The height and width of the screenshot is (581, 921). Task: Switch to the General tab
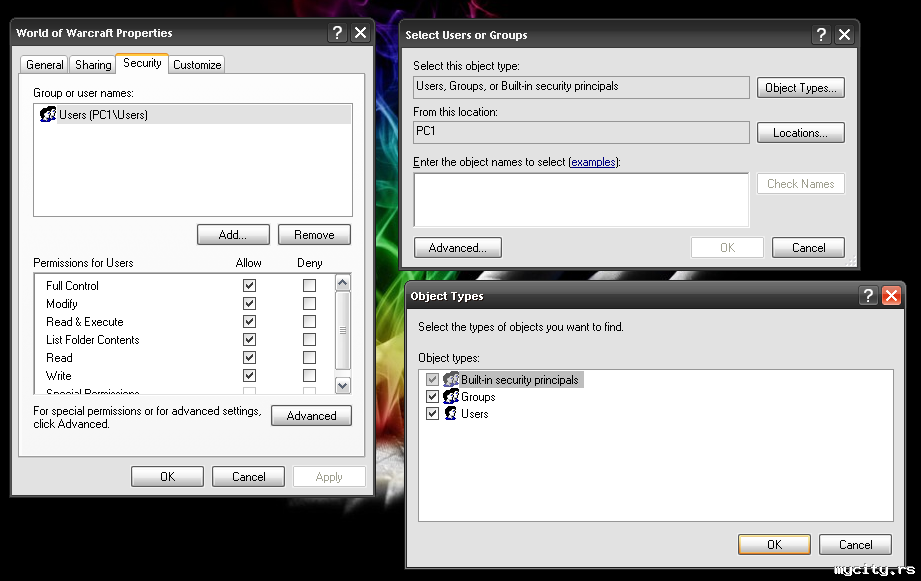click(x=45, y=65)
